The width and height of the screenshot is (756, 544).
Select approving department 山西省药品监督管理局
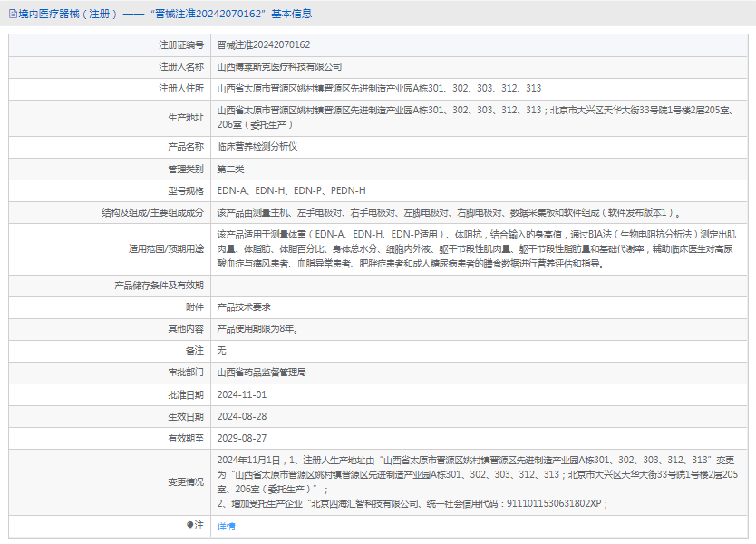[x=261, y=373]
